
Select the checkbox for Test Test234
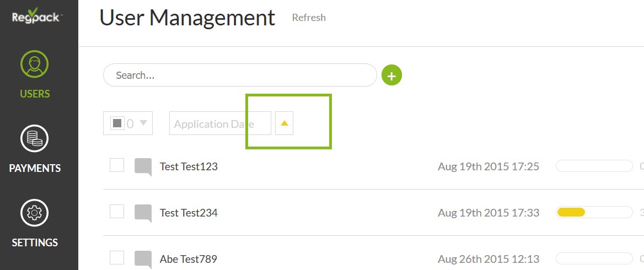point(117,211)
